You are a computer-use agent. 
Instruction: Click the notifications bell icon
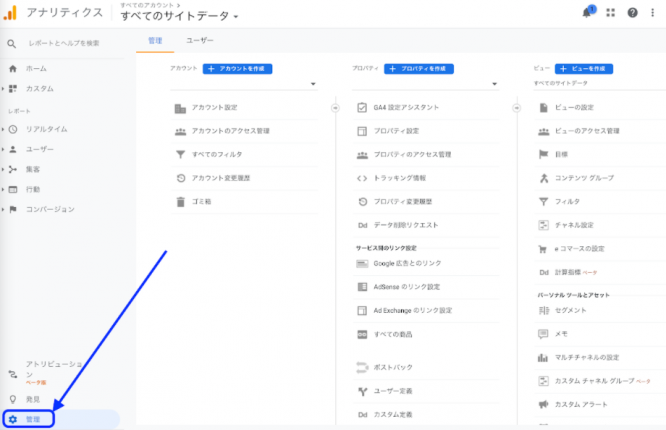(587, 13)
